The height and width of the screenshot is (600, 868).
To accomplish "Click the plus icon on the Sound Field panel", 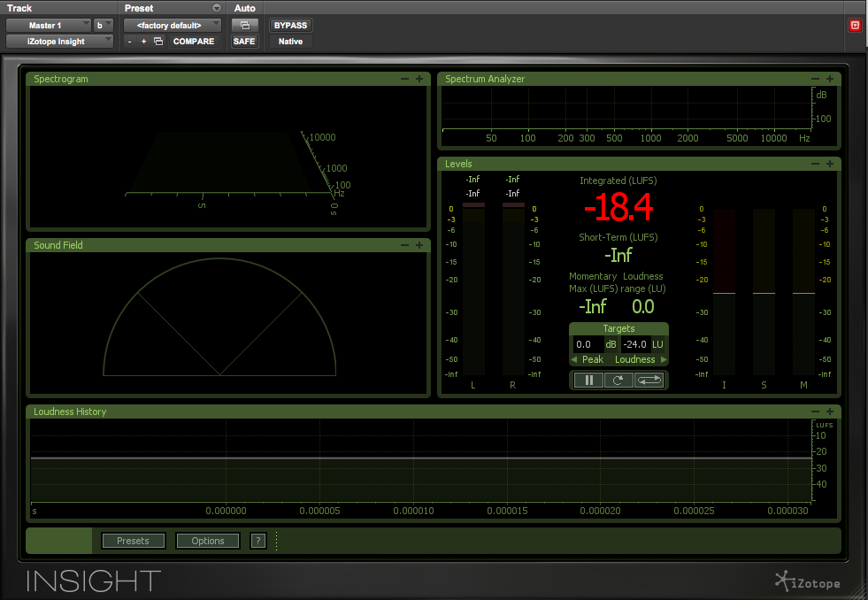I will pos(419,245).
